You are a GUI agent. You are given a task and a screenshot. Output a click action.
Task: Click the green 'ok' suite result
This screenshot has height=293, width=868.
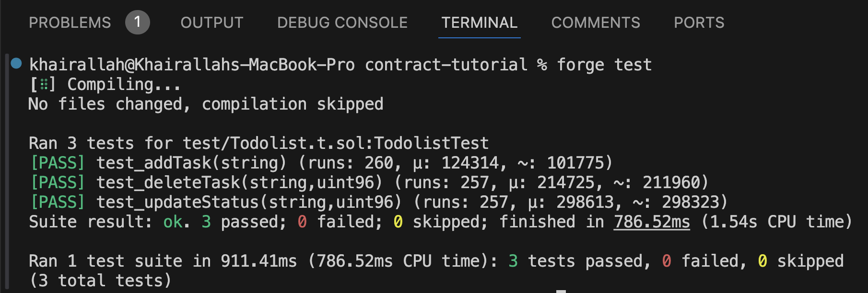[173, 222]
